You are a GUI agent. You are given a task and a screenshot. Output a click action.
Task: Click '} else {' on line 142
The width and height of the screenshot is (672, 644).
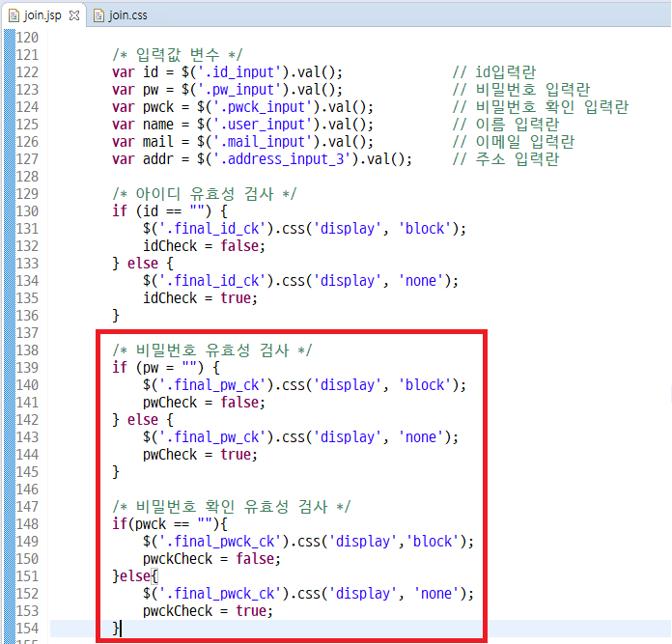[x=143, y=420]
